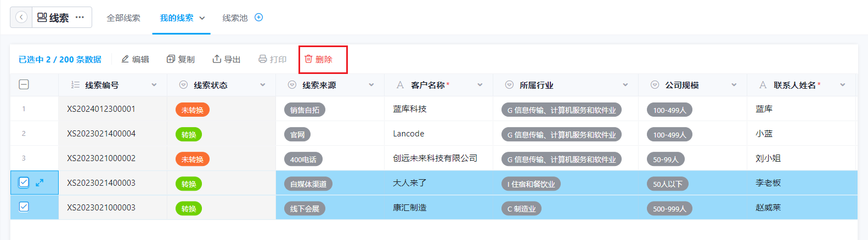Switch to the 线索池 tab

(x=235, y=18)
